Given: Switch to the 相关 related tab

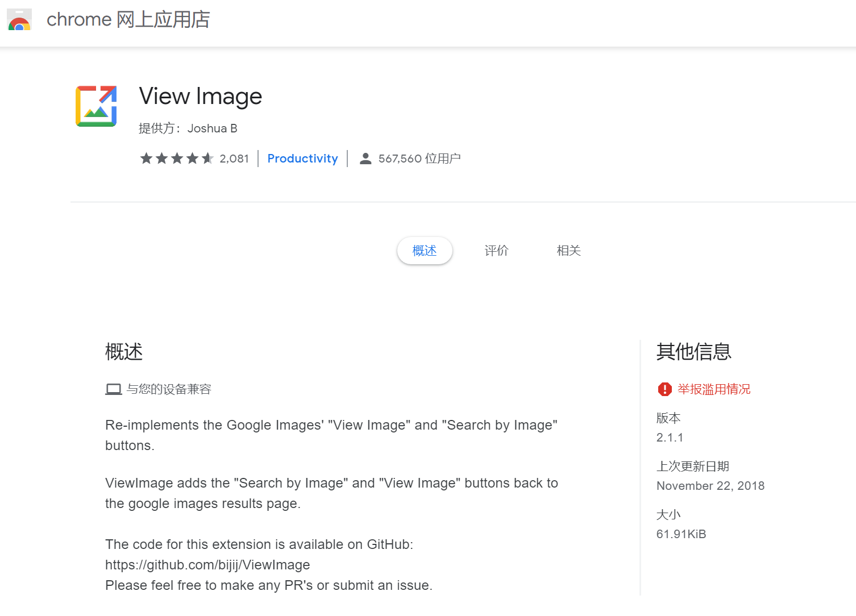Looking at the screenshot, I should (568, 251).
